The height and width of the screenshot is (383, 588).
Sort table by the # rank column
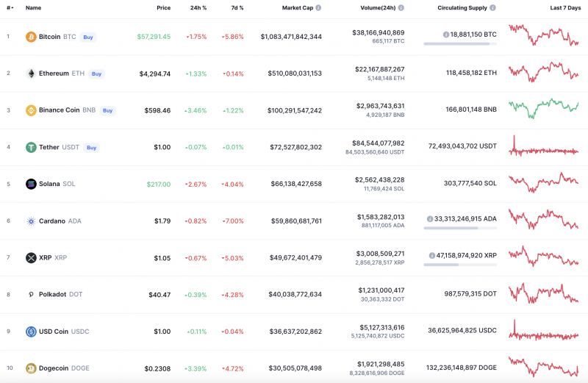pyautogui.click(x=10, y=7)
